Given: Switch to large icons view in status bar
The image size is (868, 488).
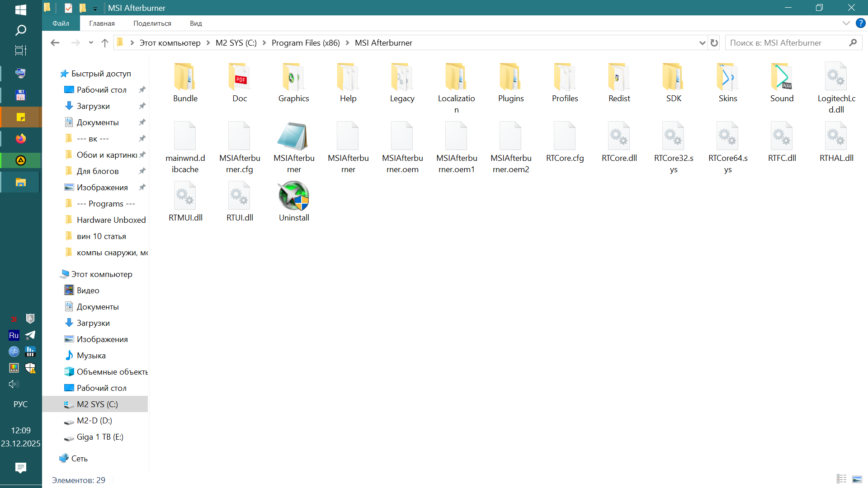Looking at the screenshot, I should pyautogui.click(x=857, y=479).
